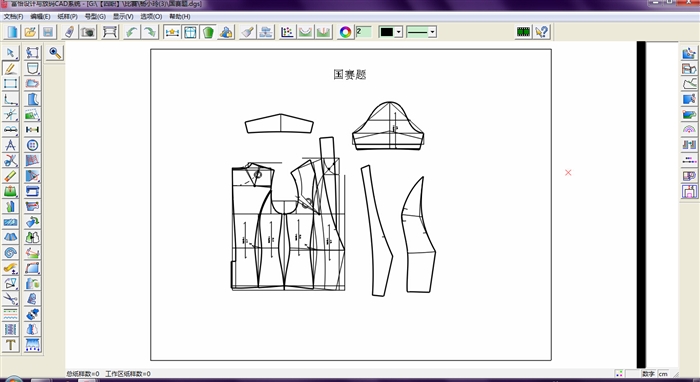
Task: Create a new document with the blank page icon
Action: tap(12, 32)
